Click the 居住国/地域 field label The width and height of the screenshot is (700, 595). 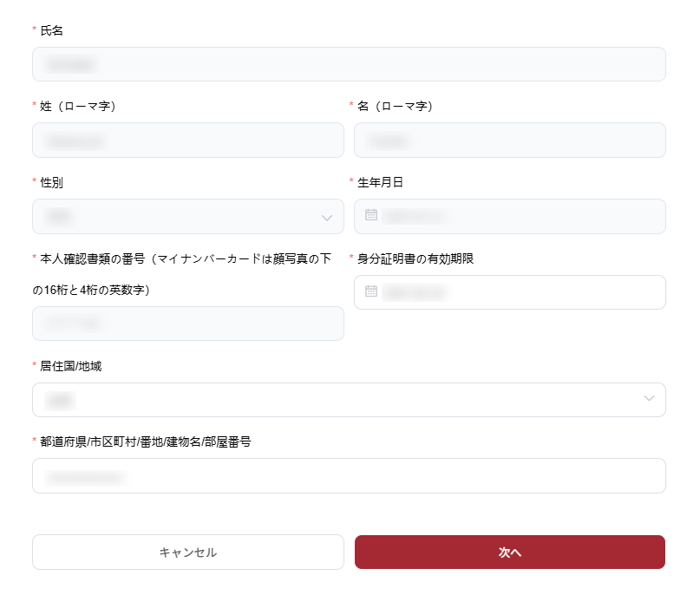point(71,366)
